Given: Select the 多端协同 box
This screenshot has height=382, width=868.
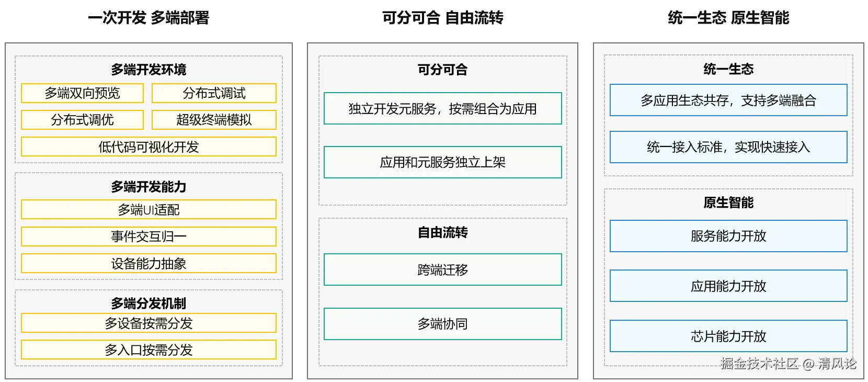Looking at the screenshot, I should [442, 324].
